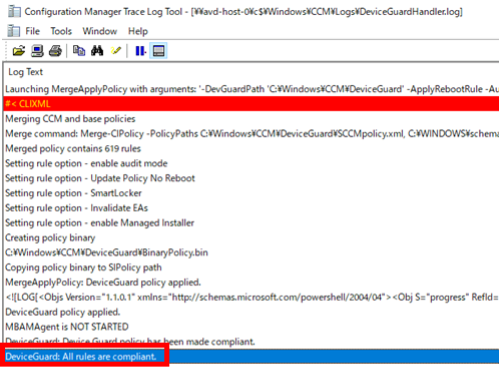Select 'Setting rule option - Invalidate EAs' row

[252, 208]
